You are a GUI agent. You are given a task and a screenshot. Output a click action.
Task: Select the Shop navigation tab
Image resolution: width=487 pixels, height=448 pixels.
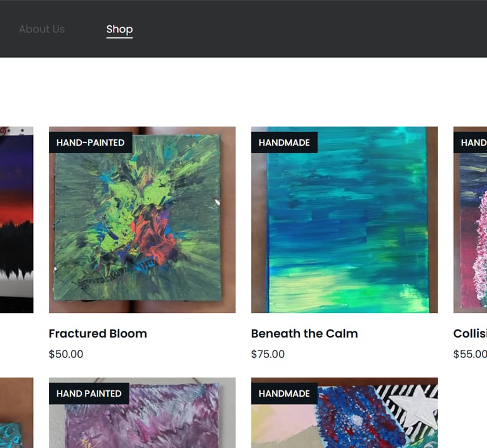120,30
